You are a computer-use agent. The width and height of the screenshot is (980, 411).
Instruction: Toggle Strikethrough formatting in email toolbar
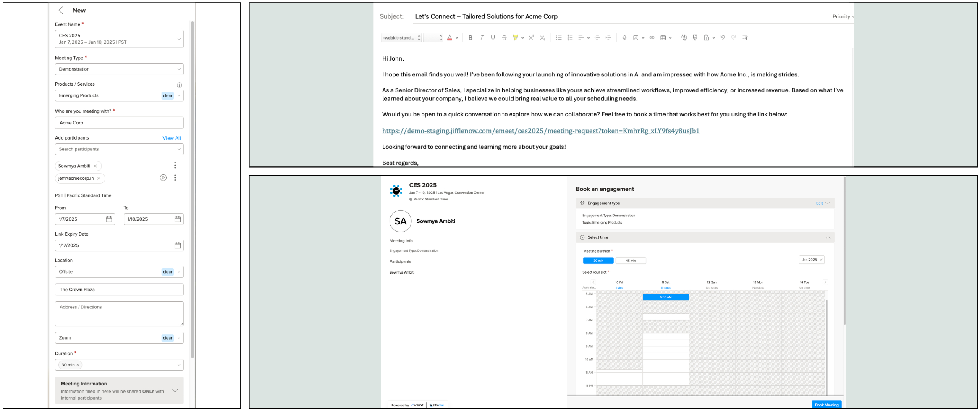(504, 38)
